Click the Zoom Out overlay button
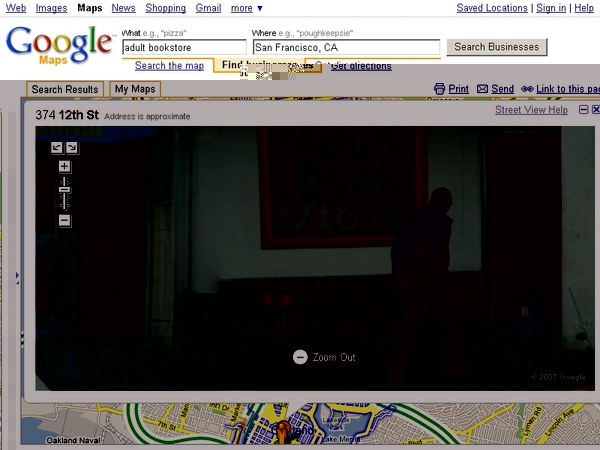 (x=324, y=357)
